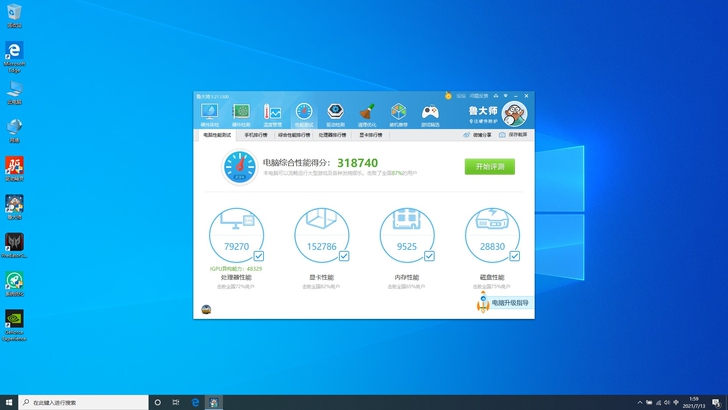The width and height of the screenshot is (728, 410).
Task: Click the rocket icon for upgrade guide
Action: pos(483,303)
